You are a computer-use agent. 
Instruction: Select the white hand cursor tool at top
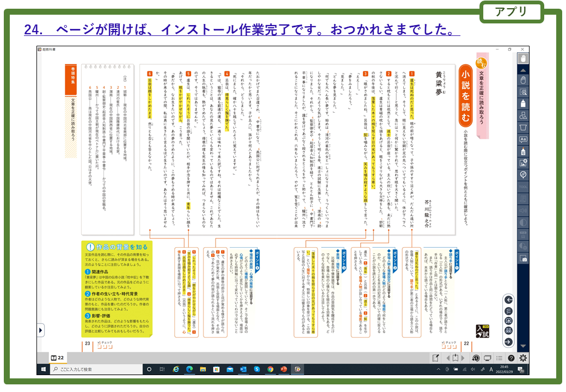[x=523, y=58]
